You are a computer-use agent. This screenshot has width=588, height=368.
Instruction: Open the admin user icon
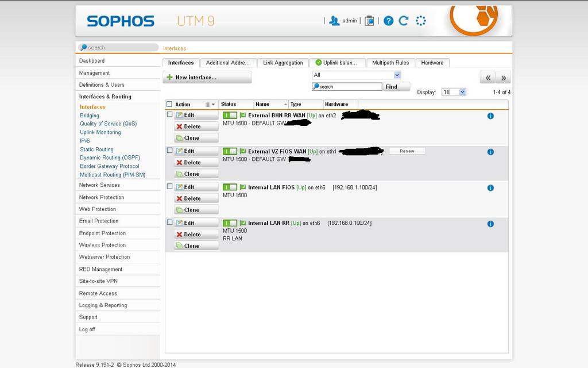pyautogui.click(x=334, y=21)
